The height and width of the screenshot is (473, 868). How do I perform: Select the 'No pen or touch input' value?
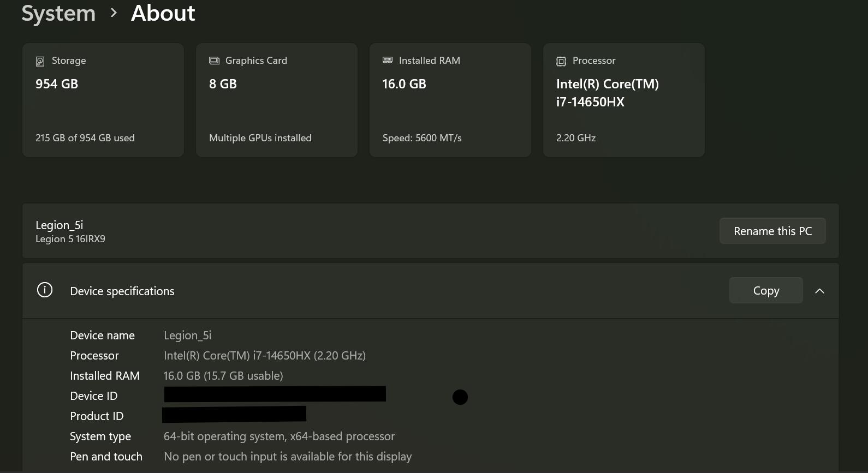pos(288,457)
